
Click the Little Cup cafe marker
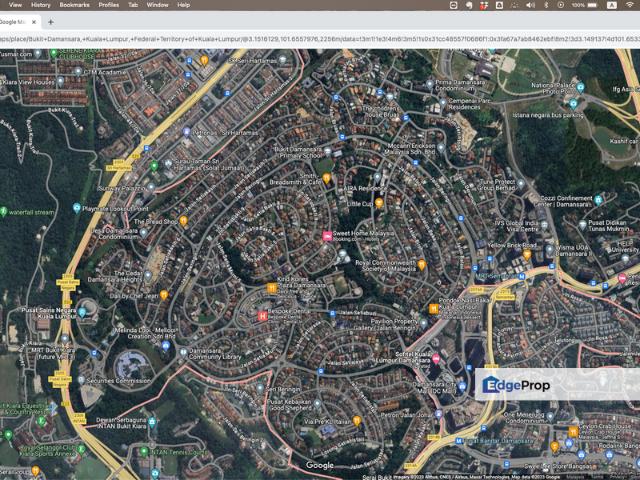[379, 203]
